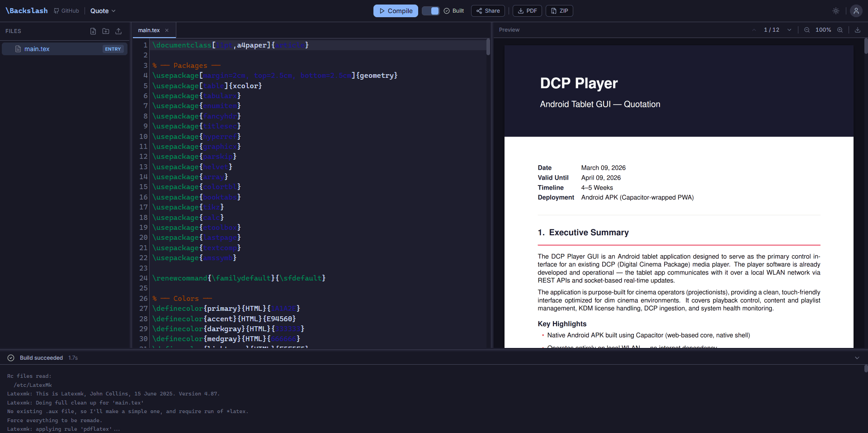This screenshot has width=868, height=433.
Task: Switch to light theme with the sun icon
Action: tap(835, 10)
